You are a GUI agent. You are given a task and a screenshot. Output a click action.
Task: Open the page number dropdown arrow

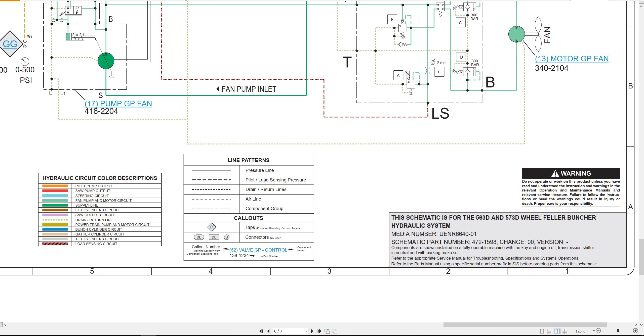click(306, 331)
